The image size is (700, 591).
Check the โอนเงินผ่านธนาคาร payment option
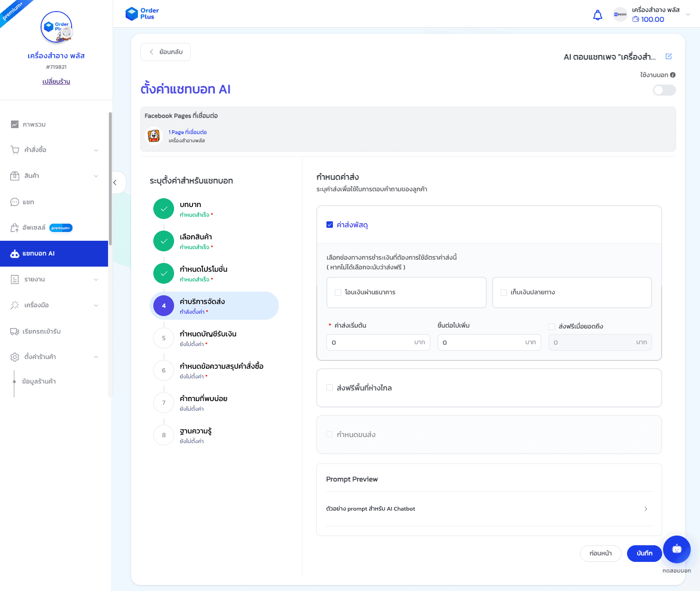click(x=338, y=292)
